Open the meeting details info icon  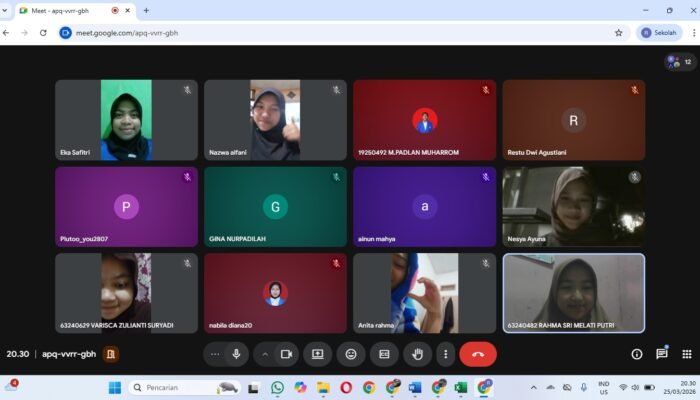pos(637,354)
